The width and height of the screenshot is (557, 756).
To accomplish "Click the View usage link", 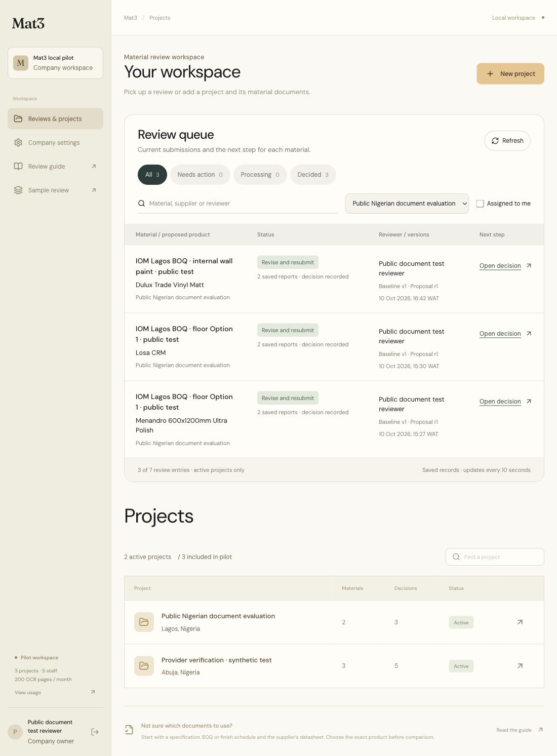I will 28,692.
